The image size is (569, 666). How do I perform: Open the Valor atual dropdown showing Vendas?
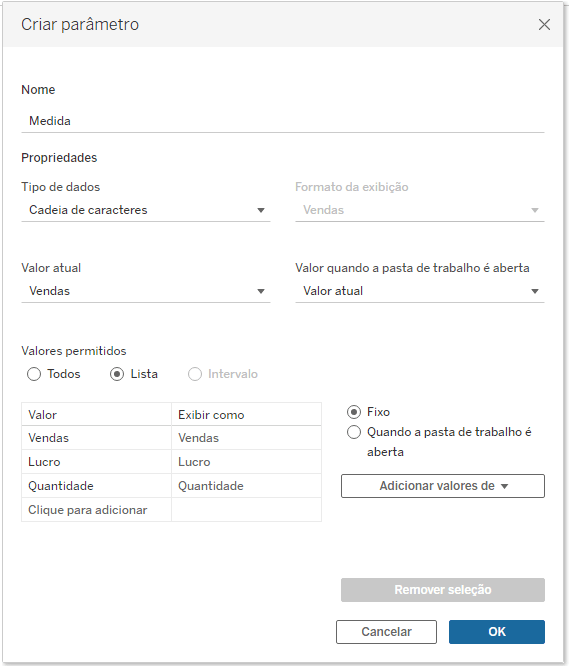[x=146, y=291]
